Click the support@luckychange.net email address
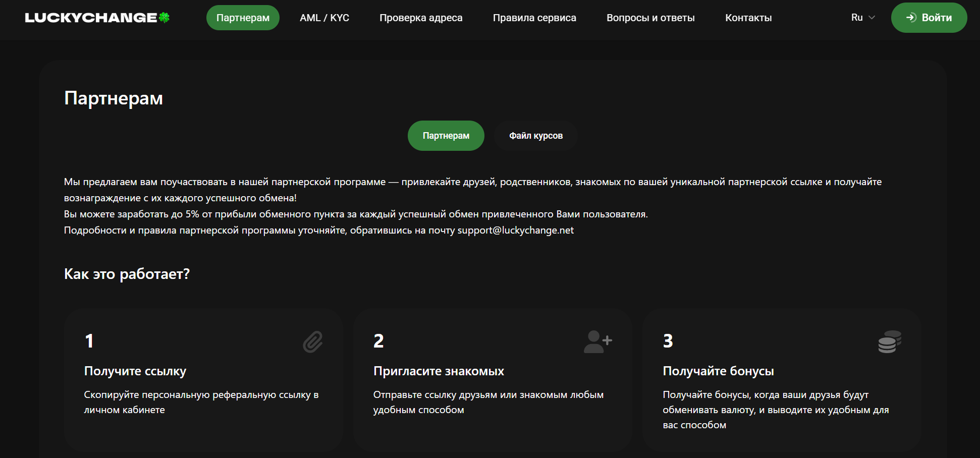This screenshot has width=980, height=458. point(516,231)
